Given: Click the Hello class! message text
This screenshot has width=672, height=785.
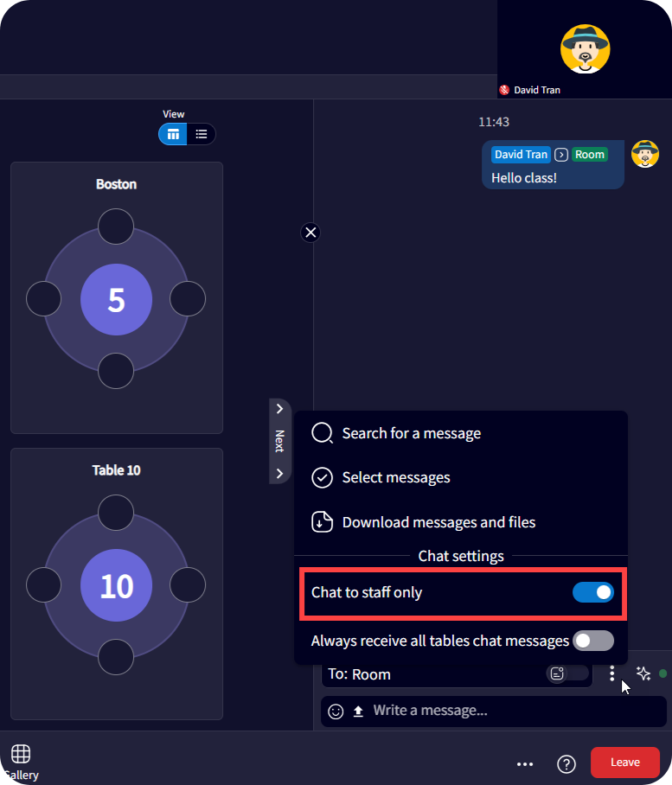Looking at the screenshot, I should coord(524,178).
